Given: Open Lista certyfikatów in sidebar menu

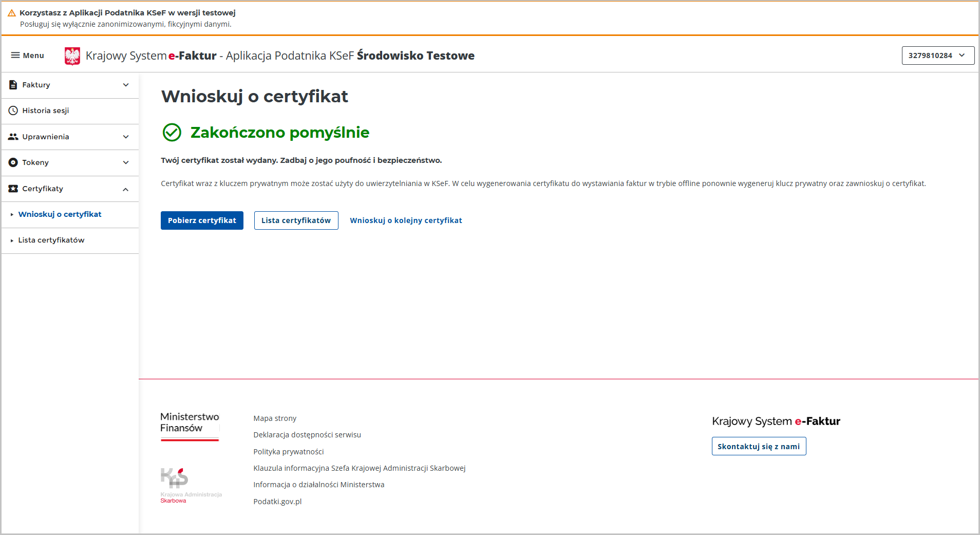Looking at the screenshot, I should 51,240.
